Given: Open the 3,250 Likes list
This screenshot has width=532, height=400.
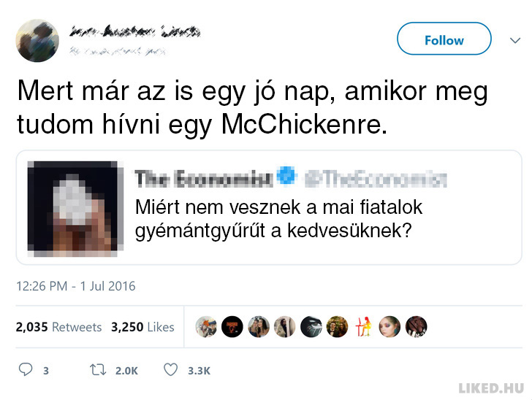Looking at the screenshot, I should [142, 327].
